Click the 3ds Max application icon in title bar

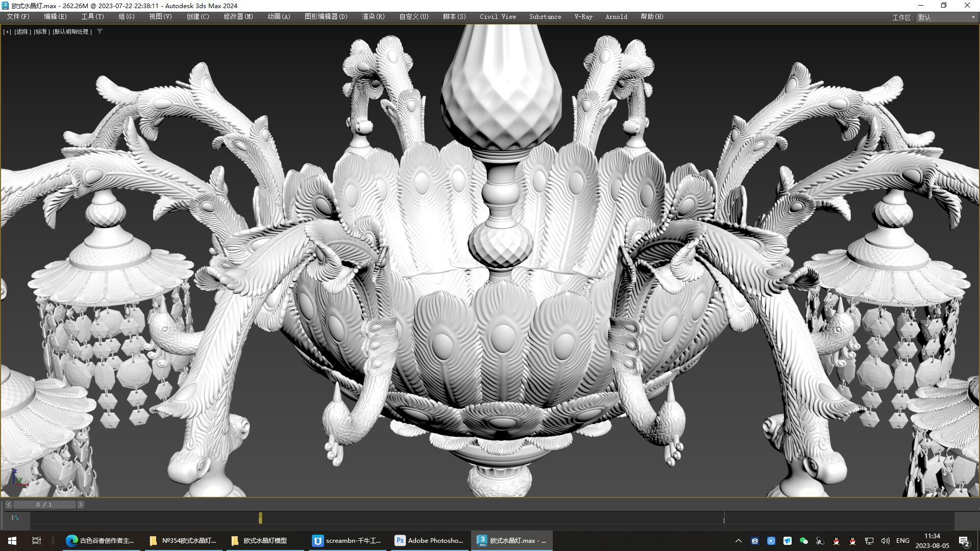click(5, 5)
